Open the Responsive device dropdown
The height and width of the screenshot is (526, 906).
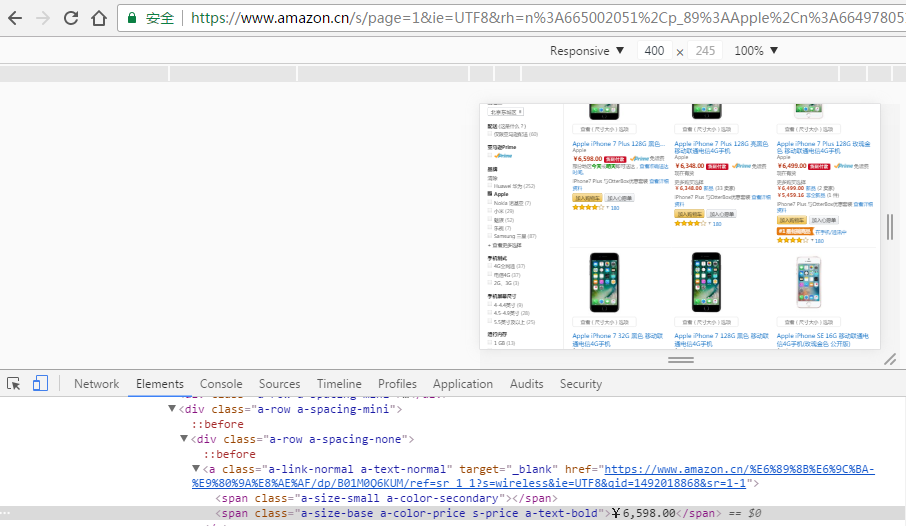click(586, 51)
